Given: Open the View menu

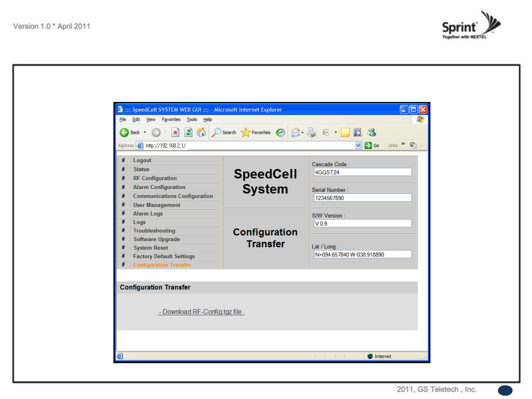Looking at the screenshot, I should 151,120.
